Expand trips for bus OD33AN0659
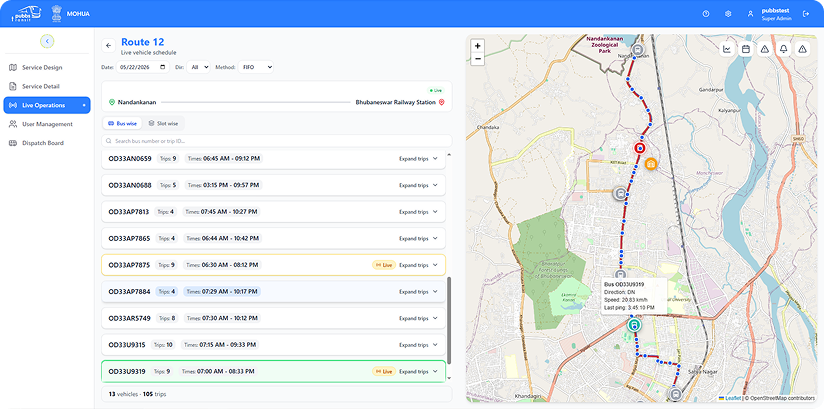The height and width of the screenshot is (409, 824). click(x=418, y=158)
